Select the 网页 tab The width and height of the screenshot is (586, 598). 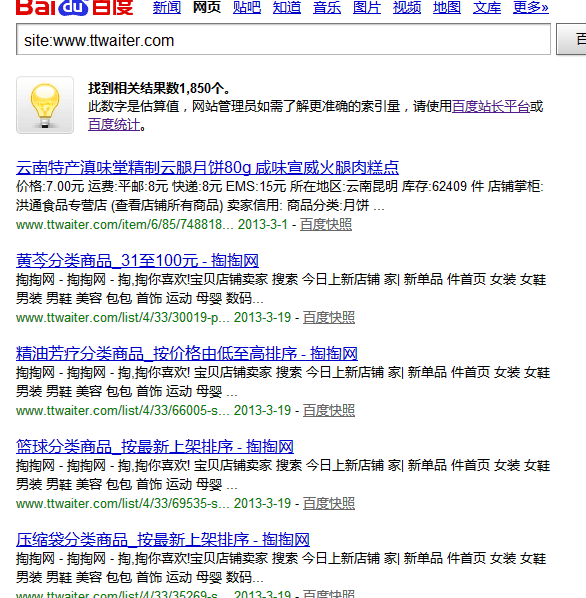coord(207,7)
